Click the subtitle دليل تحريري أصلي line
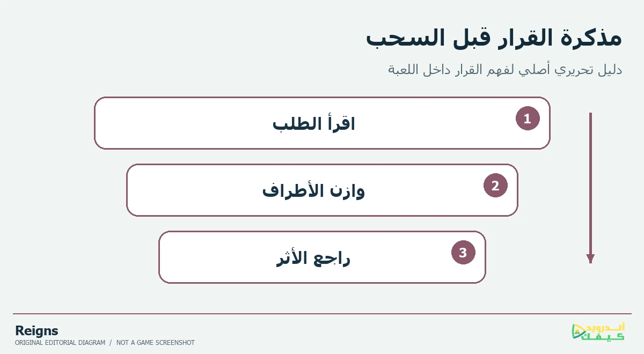This screenshot has width=644, height=354. (x=505, y=70)
